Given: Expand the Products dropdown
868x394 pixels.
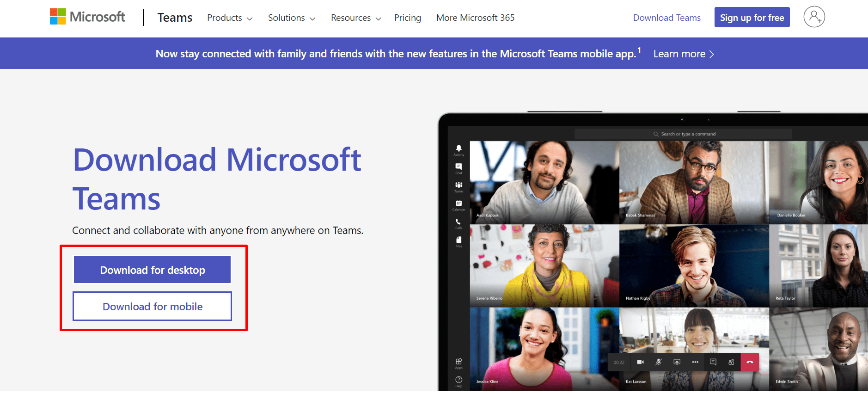Looking at the screenshot, I should tap(230, 18).
